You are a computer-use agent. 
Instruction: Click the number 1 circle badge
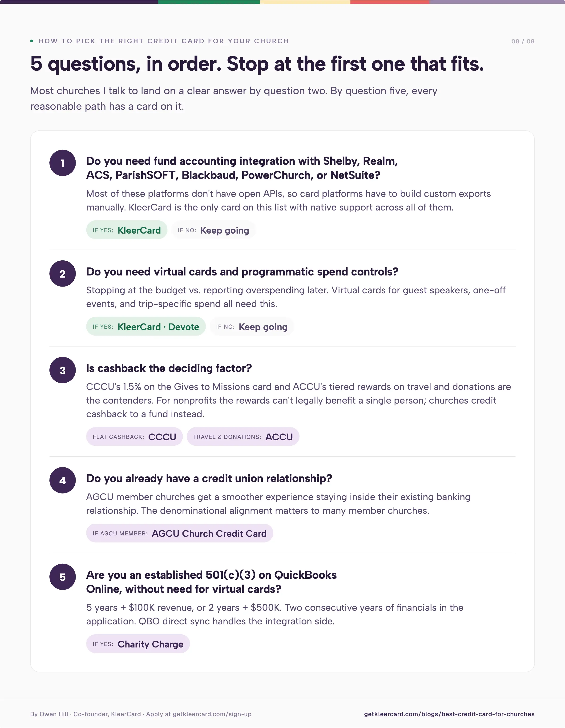point(63,163)
